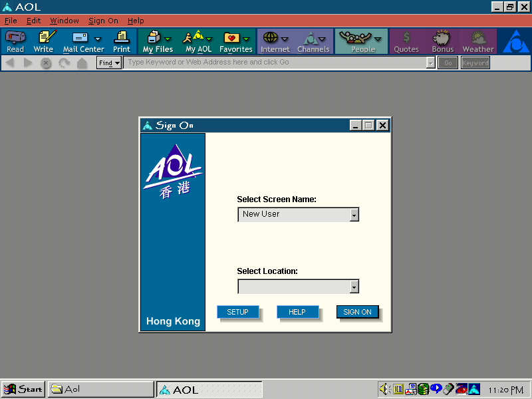
Task: Open the Favorites heart folder icon
Action: (x=232, y=38)
